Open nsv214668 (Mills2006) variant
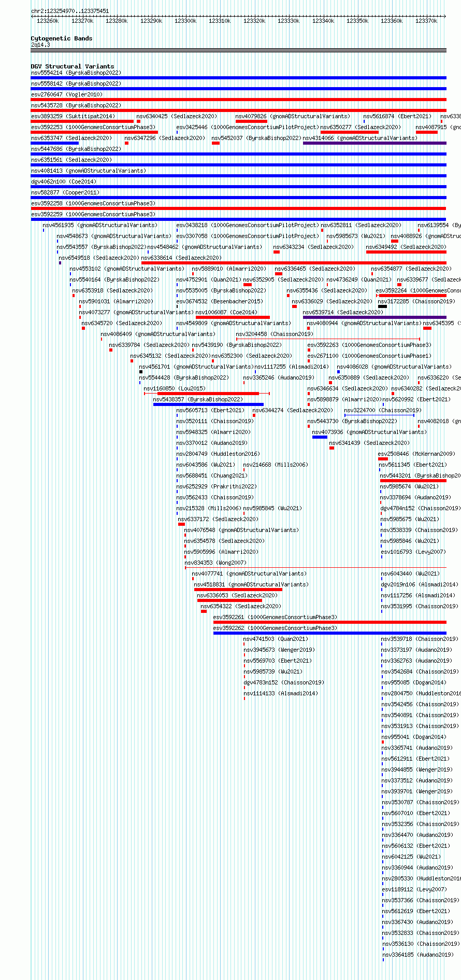The width and height of the screenshot is (461, 980). click(276, 465)
